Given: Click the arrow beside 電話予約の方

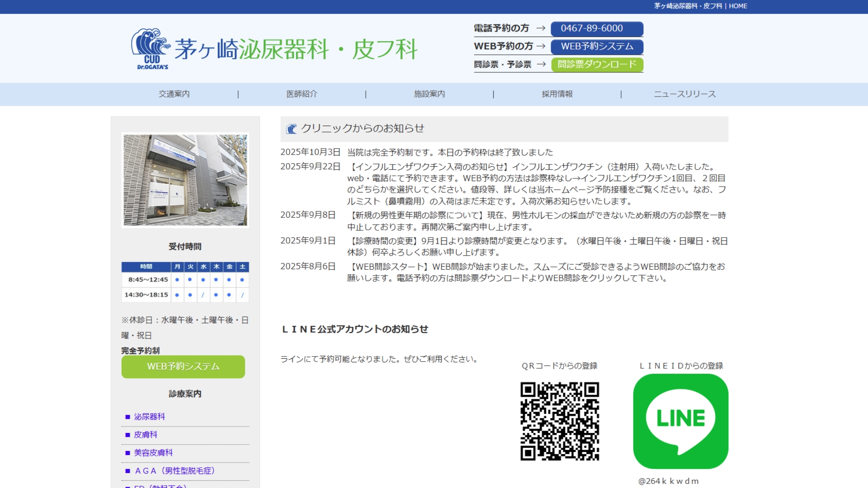Looking at the screenshot, I should 541,28.
